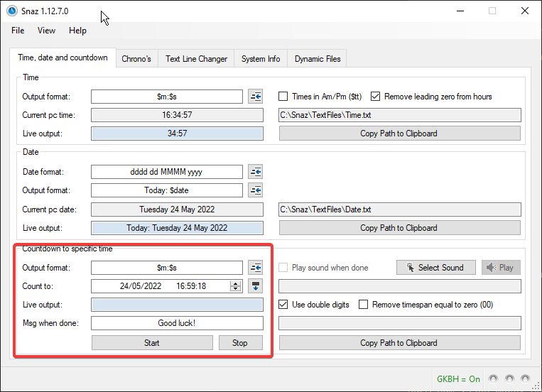Viewport: 542px width, 392px height.
Task: Switch to the Chrono's tab
Action: [136, 59]
